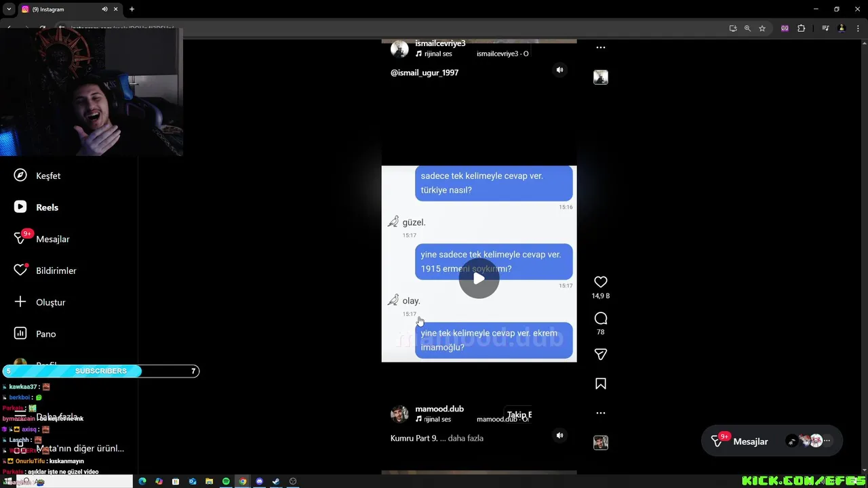Open Outlook from the taskbar
868x488 pixels.
pyautogui.click(x=193, y=481)
